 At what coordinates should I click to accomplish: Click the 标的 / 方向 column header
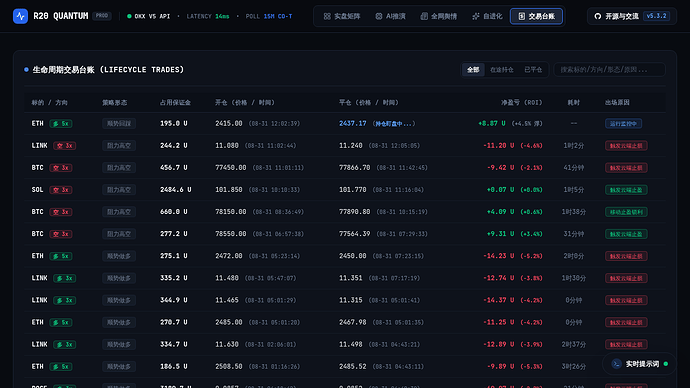coord(49,102)
